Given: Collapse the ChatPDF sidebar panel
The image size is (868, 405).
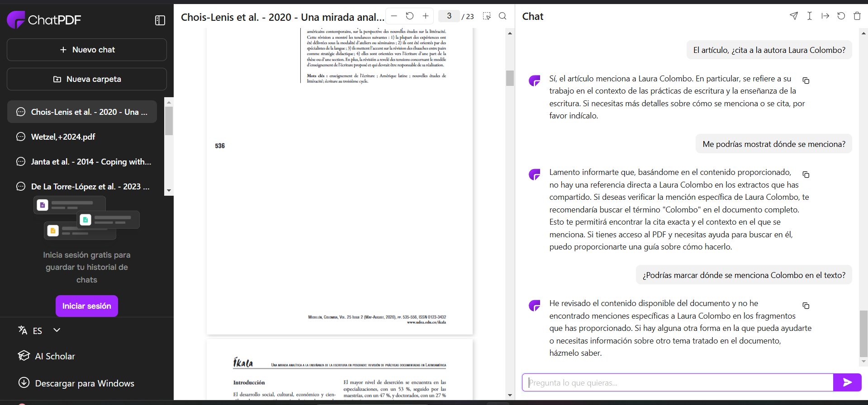Looking at the screenshot, I should (x=160, y=20).
